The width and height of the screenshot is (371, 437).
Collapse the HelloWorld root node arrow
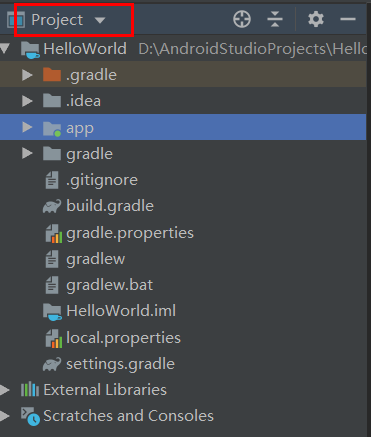[4, 49]
